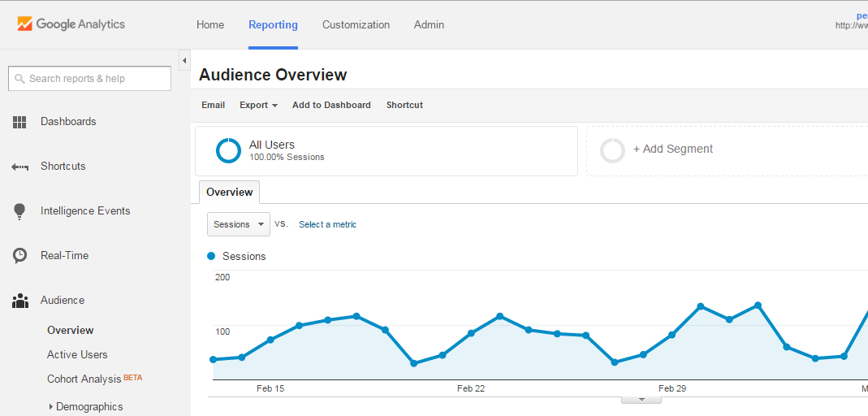Screen dimensions: 868x416
Task: Open the Dashboards grid icon
Action: click(20, 122)
